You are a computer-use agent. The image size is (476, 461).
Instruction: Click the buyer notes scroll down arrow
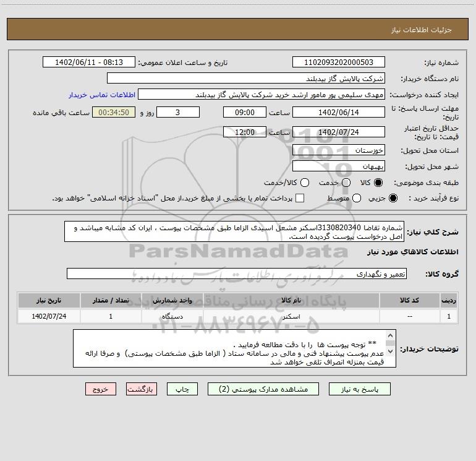tap(391, 351)
